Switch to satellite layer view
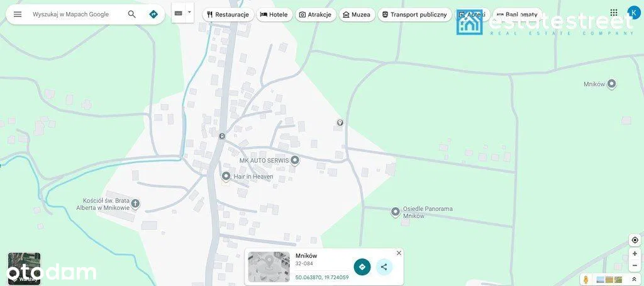The width and height of the screenshot is (644, 286). pos(24,268)
